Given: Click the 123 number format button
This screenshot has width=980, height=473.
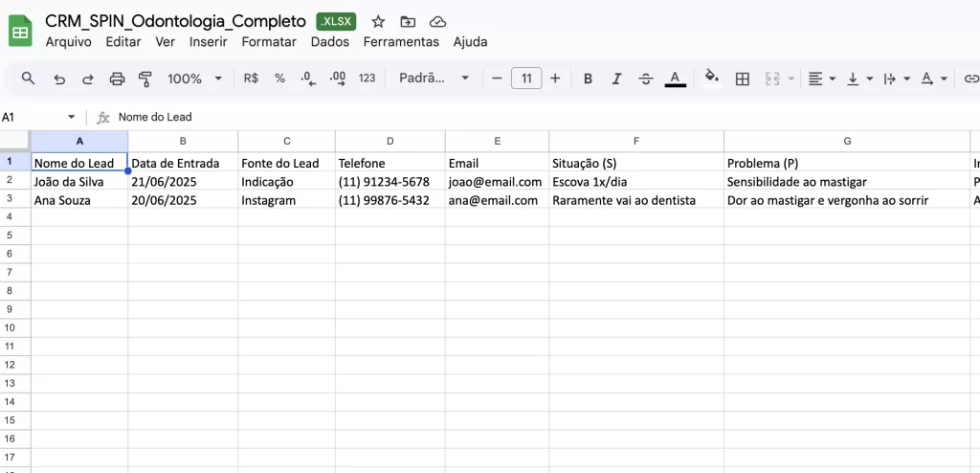Looking at the screenshot, I should coord(367,79).
